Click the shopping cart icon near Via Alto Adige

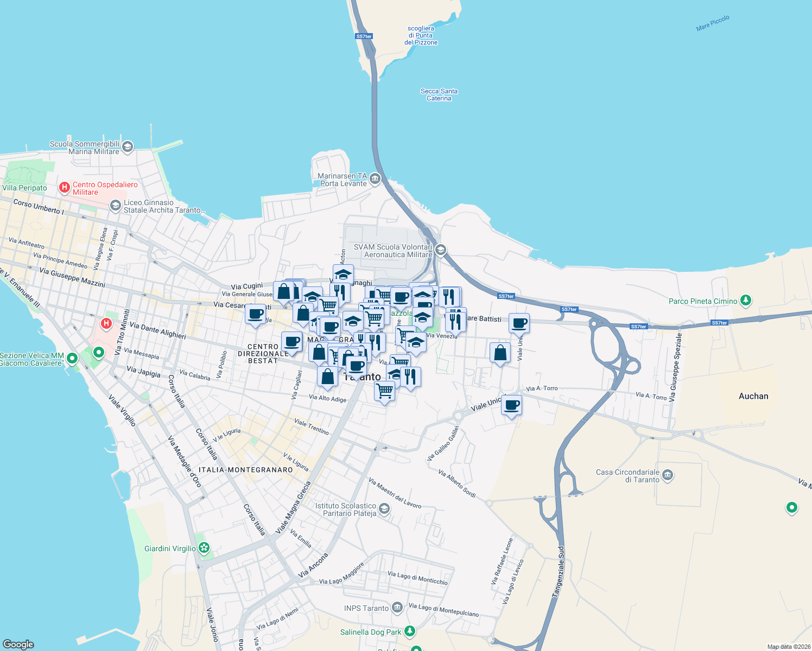pos(384,390)
